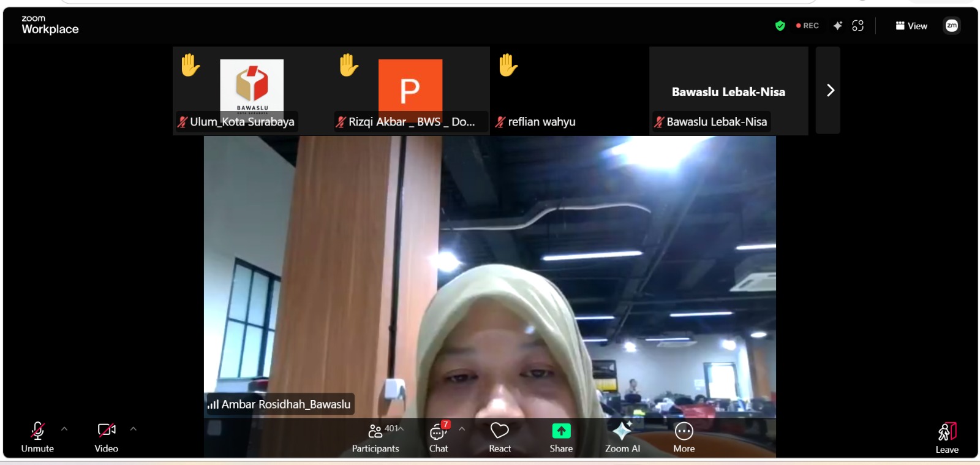Screen dimensions: 980x465
Task: Click the Zoom Workplace logo
Action: (50, 25)
